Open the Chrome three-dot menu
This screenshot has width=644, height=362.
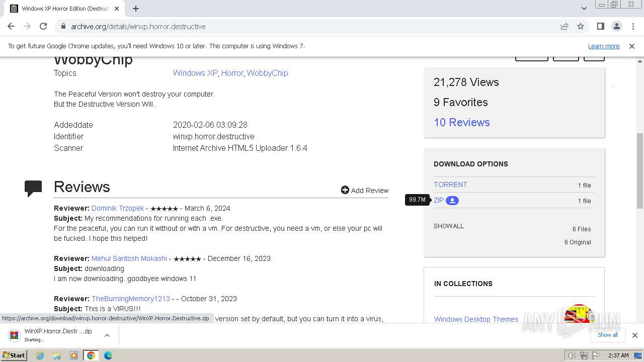coord(633,26)
